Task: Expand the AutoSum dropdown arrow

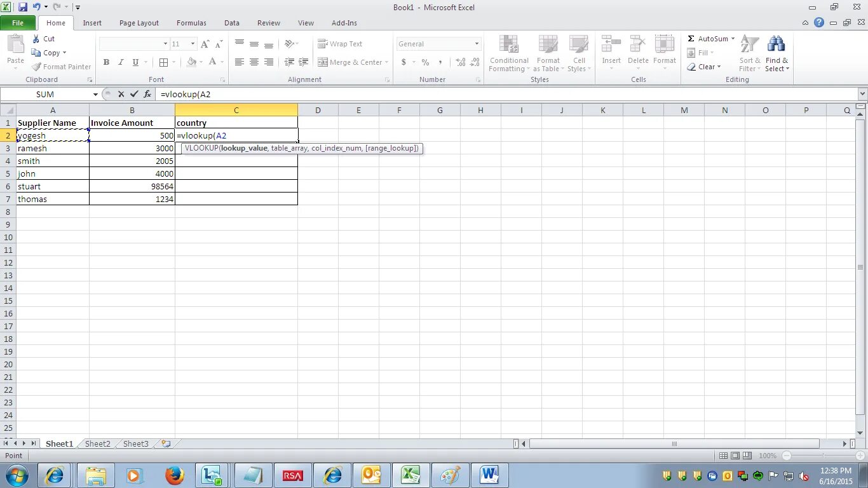Action: pyautogui.click(x=733, y=39)
